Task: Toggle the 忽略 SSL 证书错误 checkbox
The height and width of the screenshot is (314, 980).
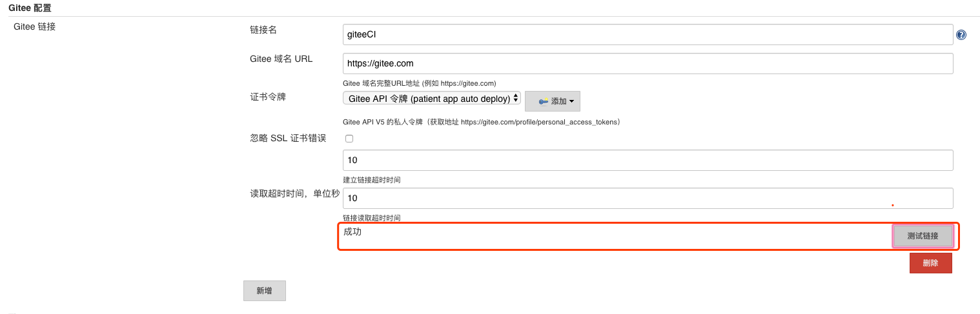Action: coord(349,139)
